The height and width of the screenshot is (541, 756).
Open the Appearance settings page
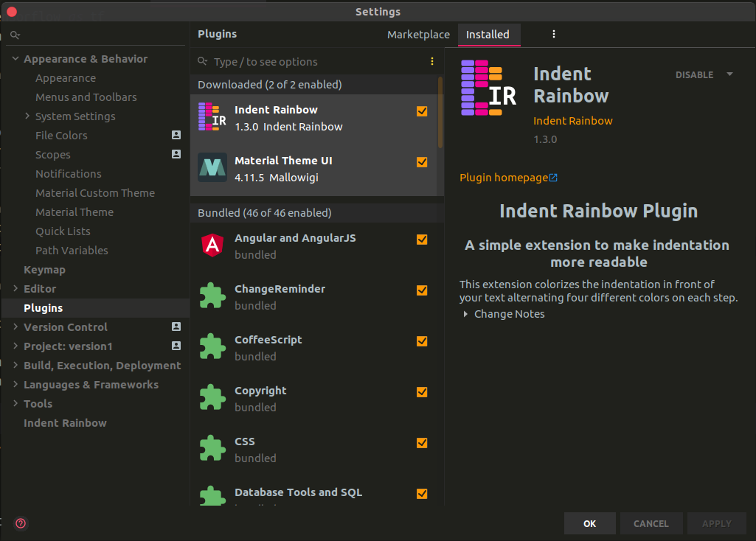66,78
